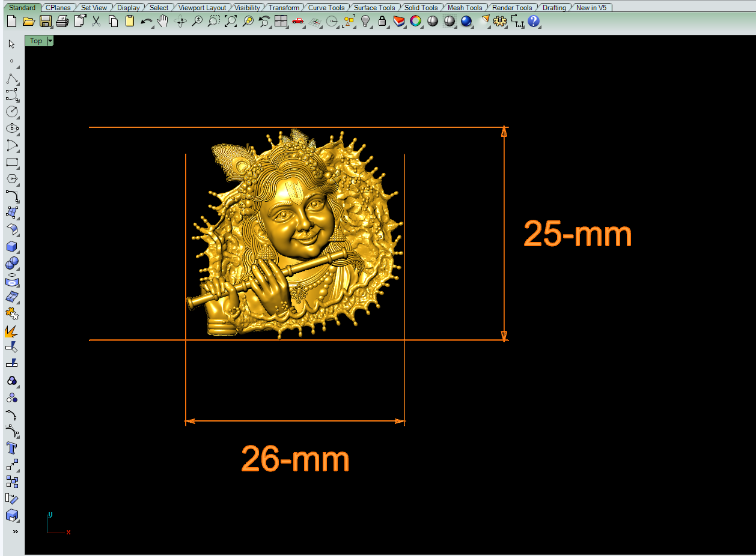Open Edit Layers icon
Viewport: 756px width, 556px height.
399,21
